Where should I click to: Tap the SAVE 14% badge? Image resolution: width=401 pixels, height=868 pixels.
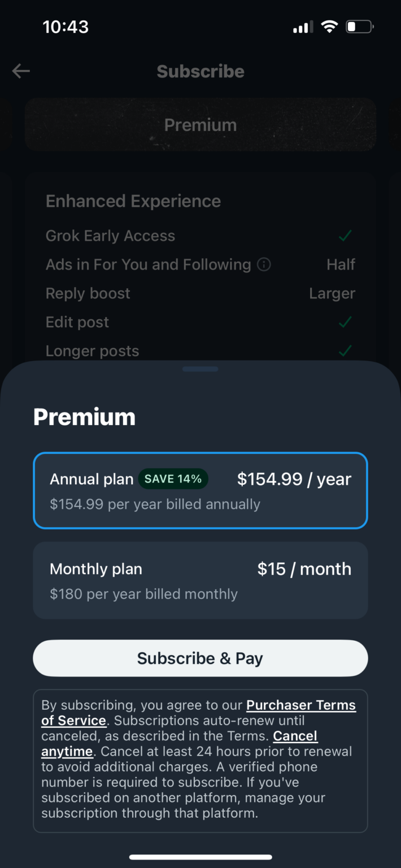coord(173,479)
